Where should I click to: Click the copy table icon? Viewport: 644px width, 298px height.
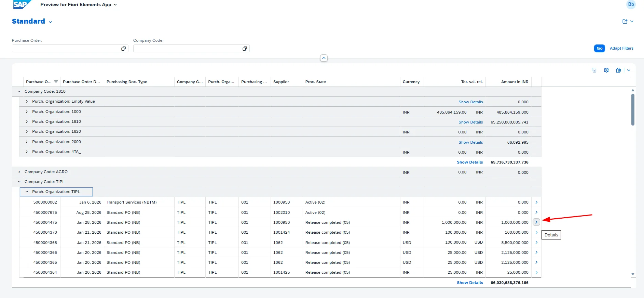click(x=594, y=70)
